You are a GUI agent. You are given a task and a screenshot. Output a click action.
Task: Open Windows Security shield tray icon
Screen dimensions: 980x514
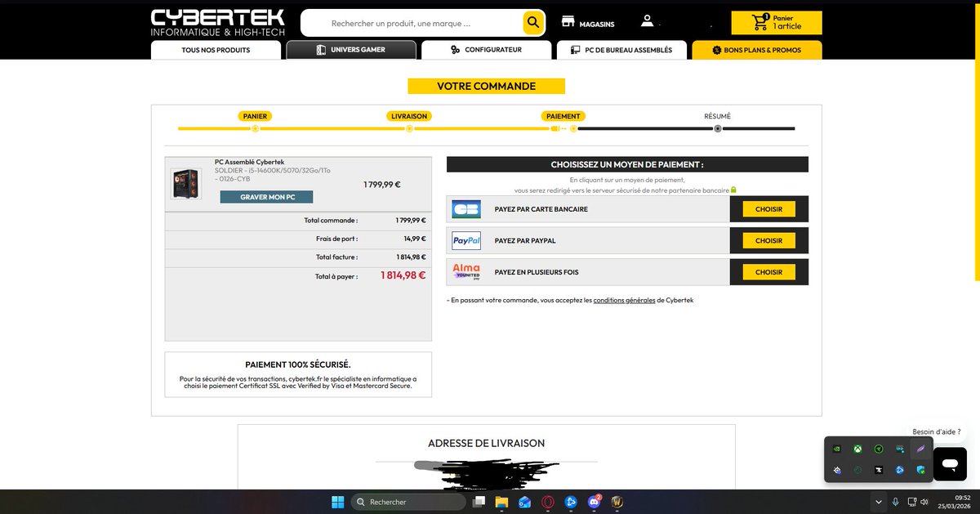(920, 470)
